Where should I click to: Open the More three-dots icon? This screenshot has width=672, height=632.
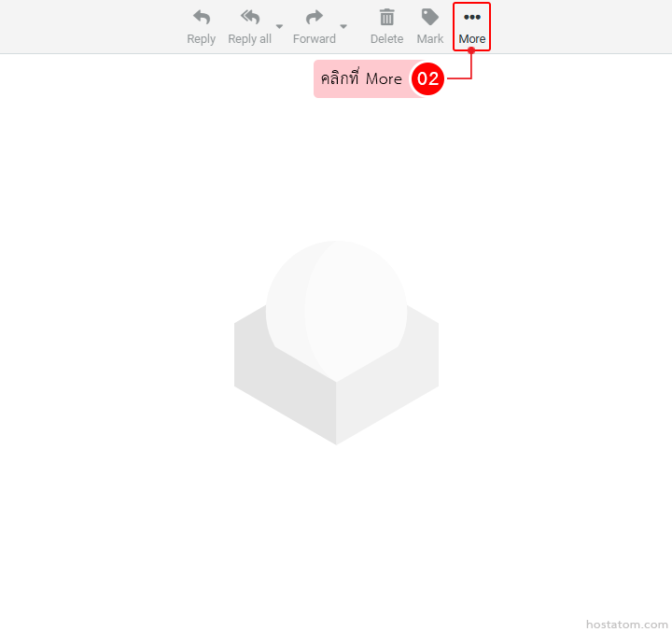(x=472, y=17)
